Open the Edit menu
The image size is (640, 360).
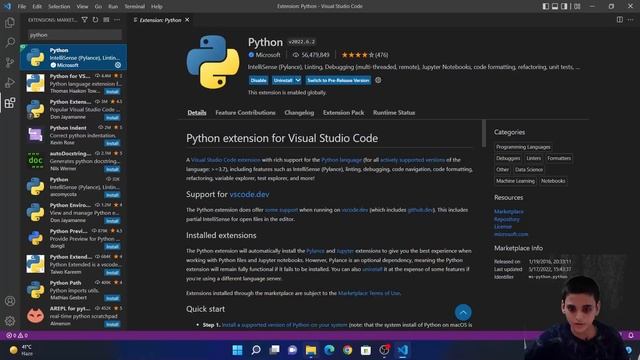(x=37, y=7)
